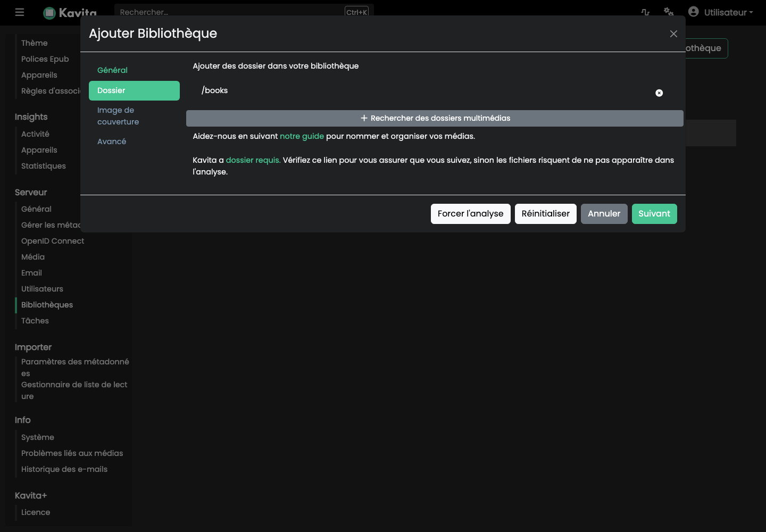Image resolution: width=766 pixels, height=532 pixels.
Task: Open Problèmes liés aux médias
Action: (x=72, y=453)
